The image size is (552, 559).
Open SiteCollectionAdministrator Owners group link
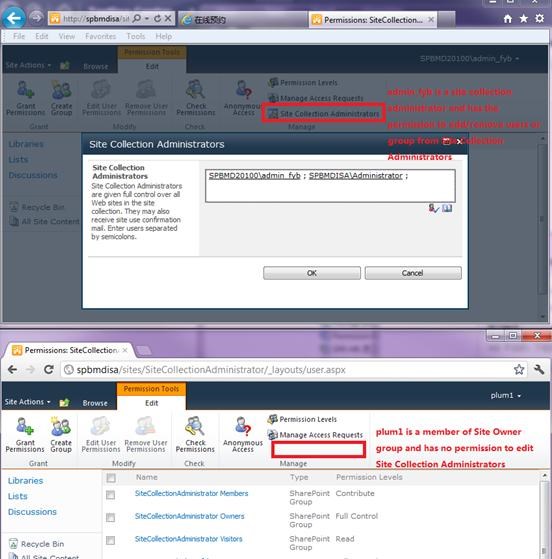[x=190, y=516]
